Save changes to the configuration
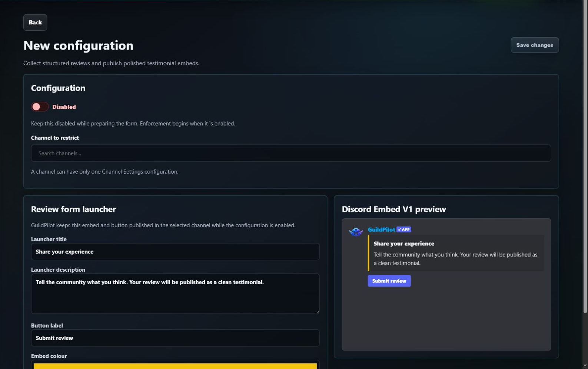This screenshot has width=588, height=369. coord(534,45)
